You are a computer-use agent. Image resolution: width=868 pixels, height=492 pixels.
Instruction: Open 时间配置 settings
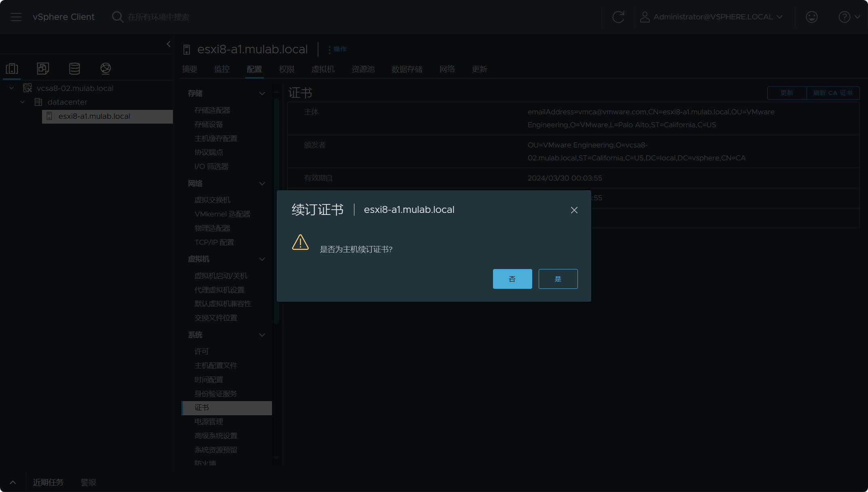(x=209, y=380)
